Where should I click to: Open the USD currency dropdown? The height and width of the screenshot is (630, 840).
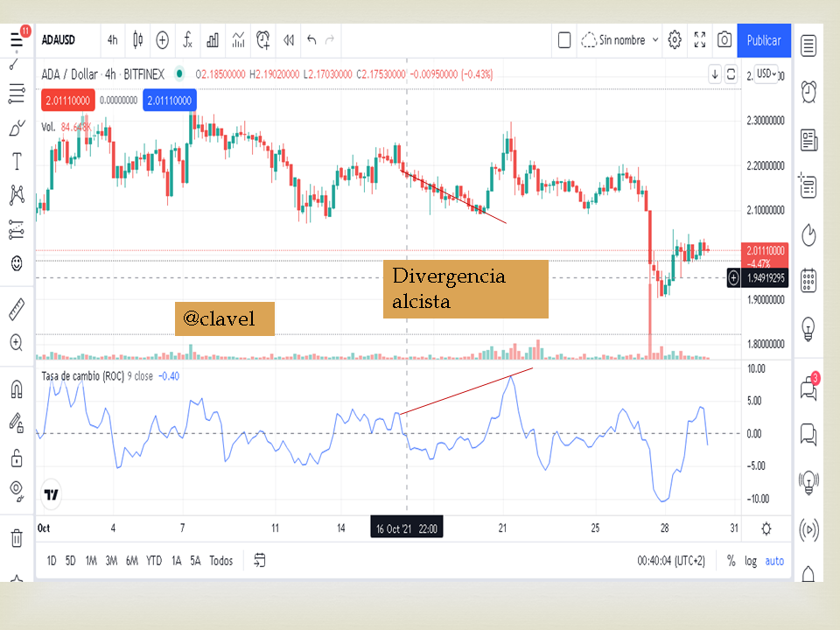766,73
